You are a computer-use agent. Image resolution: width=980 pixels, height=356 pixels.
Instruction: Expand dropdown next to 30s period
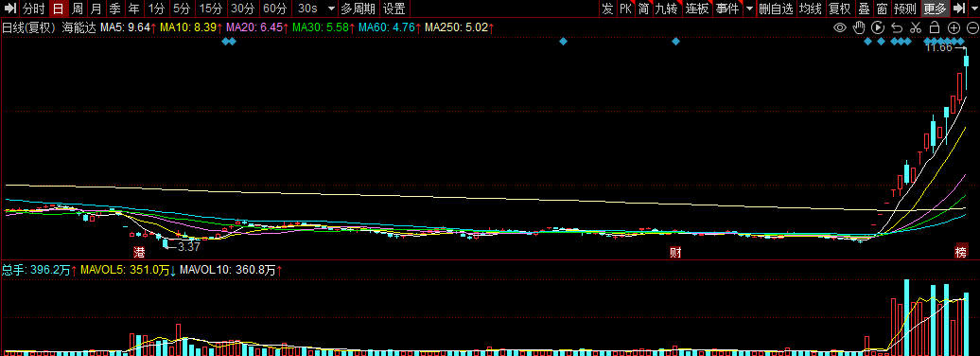(331, 9)
